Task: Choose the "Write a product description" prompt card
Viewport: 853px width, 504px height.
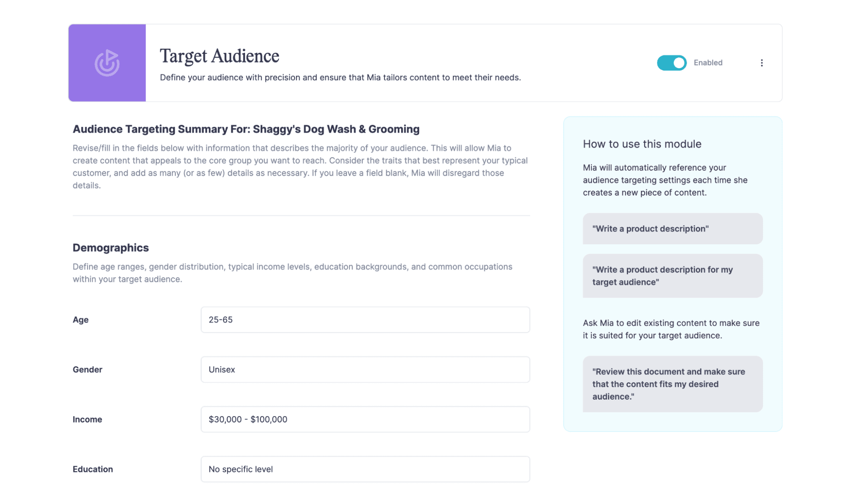Action: [673, 229]
